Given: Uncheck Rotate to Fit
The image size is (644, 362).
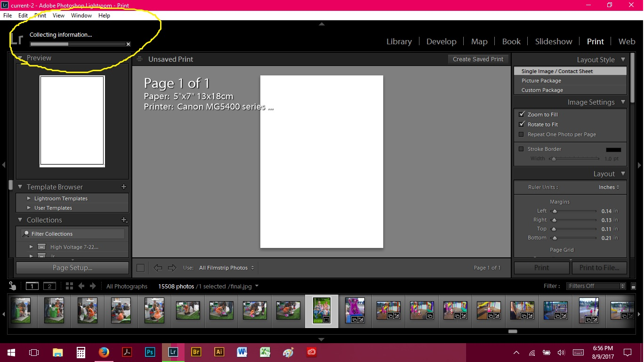Looking at the screenshot, I should 522,124.
